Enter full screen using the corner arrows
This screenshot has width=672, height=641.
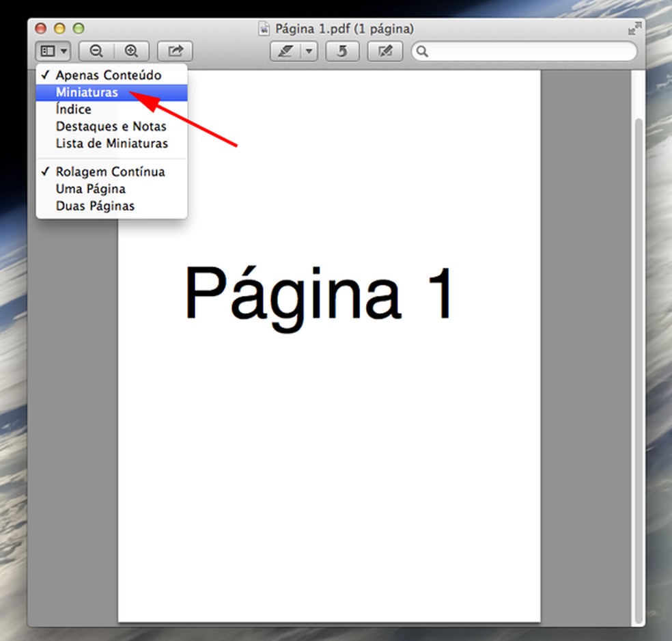point(634,29)
